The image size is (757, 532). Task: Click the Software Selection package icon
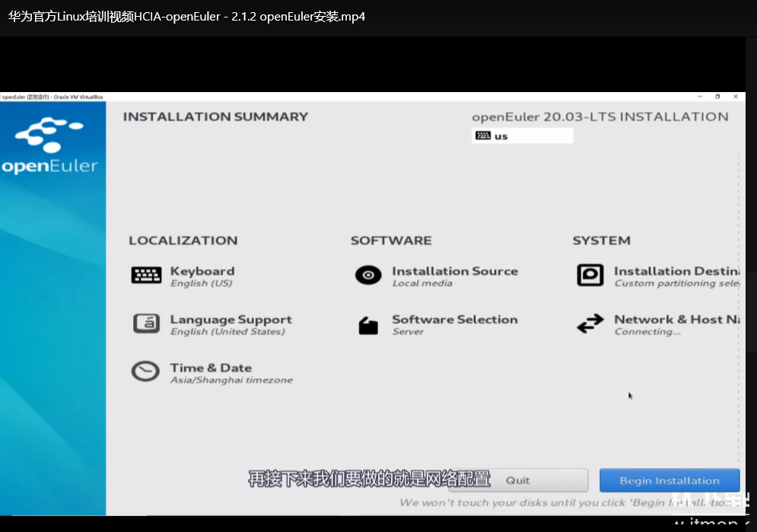[x=368, y=325]
